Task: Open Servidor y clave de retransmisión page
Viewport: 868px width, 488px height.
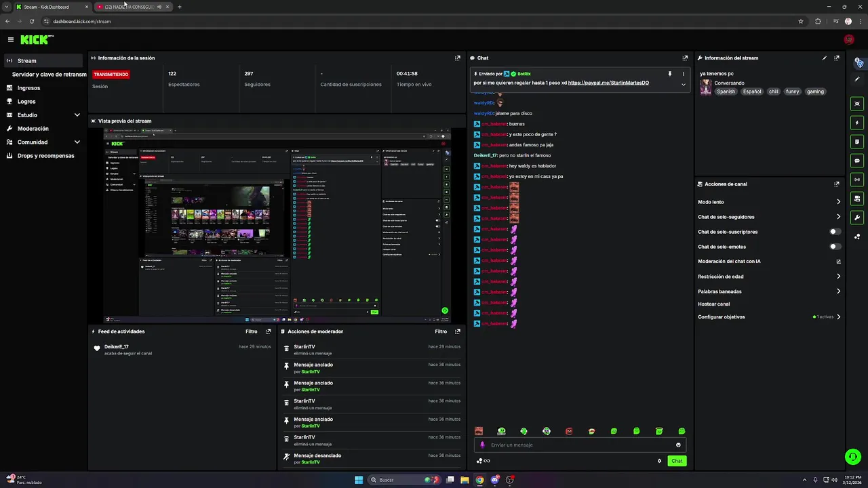Action: coord(50,75)
